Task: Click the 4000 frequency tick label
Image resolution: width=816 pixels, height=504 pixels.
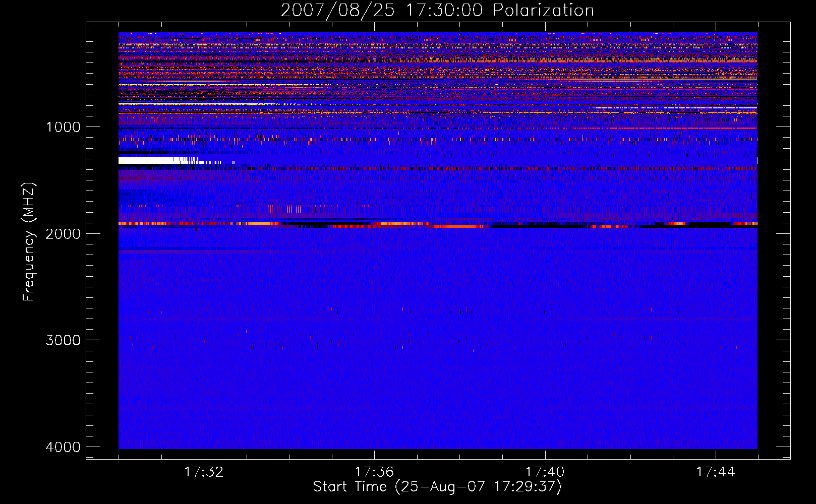Action: tap(63, 447)
